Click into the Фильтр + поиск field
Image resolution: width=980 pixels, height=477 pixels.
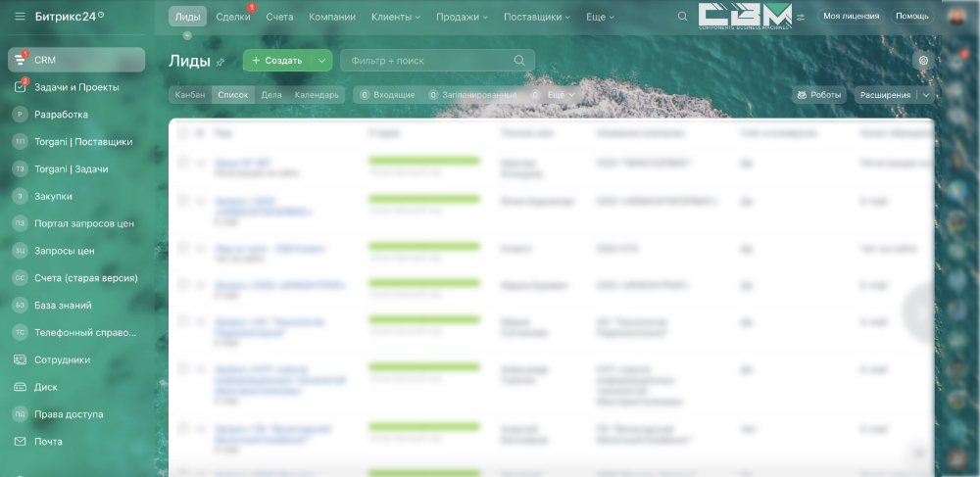pos(426,61)
